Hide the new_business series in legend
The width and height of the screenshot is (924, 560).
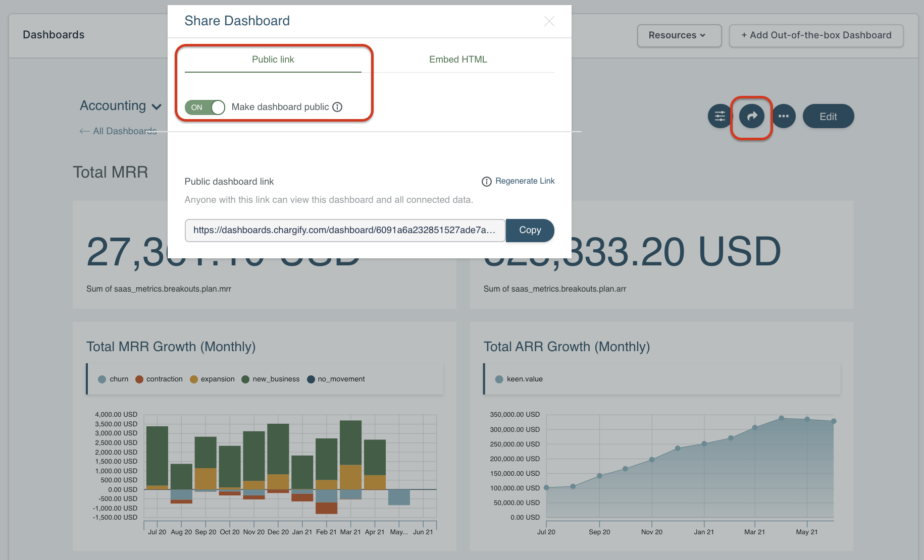[x=271, y=379]
